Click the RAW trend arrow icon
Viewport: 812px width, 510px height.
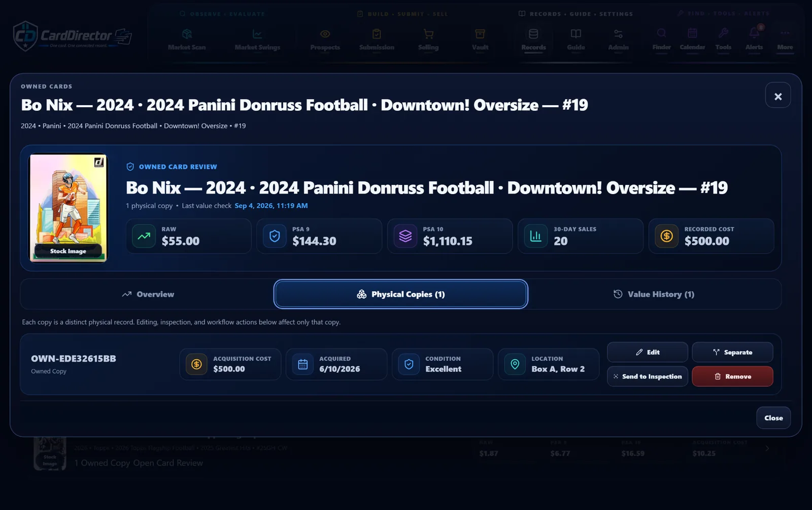click(x=144, y=236)
